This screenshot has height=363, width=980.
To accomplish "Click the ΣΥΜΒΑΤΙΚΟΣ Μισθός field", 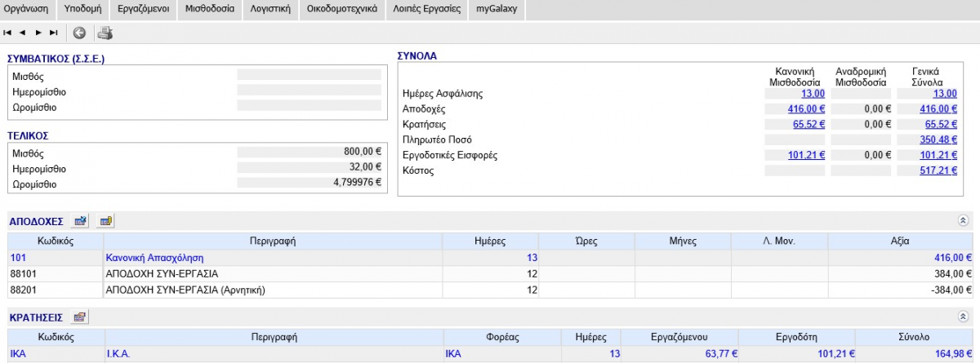I will [309, 75].
